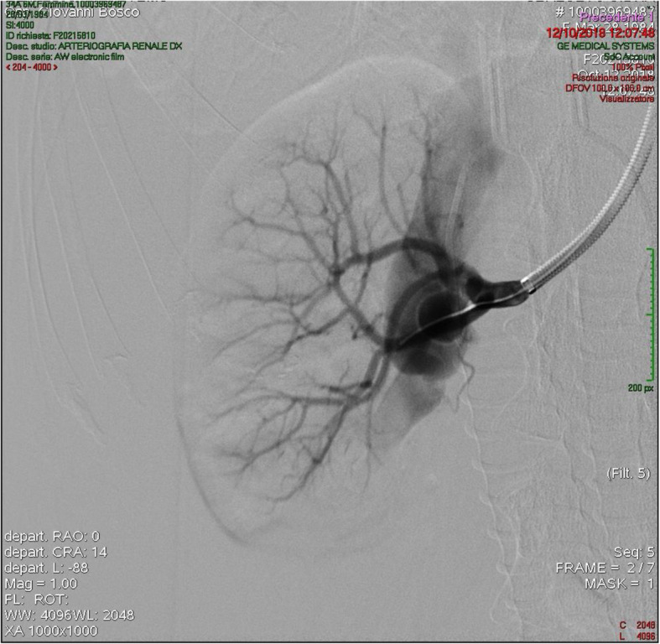Screen dimensions: 660x644
Task: Click the 'FL: ROT:' overlay text
Action: coord(36,600)
